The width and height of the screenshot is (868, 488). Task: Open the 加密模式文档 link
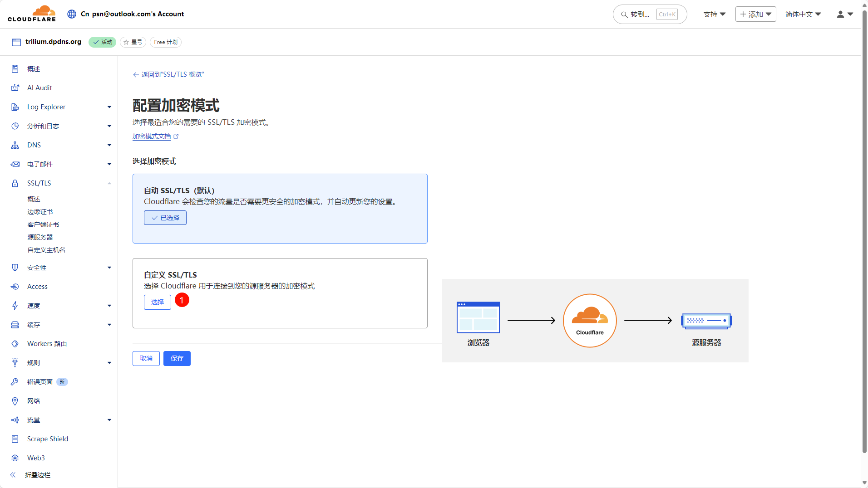click(152, 137)
